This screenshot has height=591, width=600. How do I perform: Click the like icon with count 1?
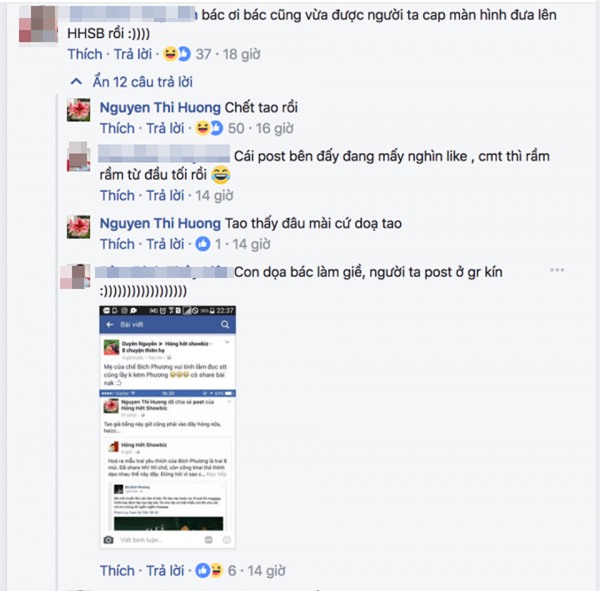point(203,244)
